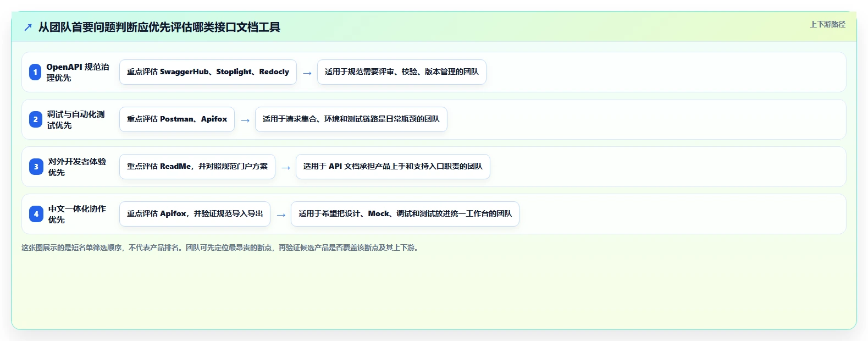Click the SwaggerHub、Stoplight、Redocly box
Image resolution: width=868 pixels, height=341 pixels.
click(208, 72)
